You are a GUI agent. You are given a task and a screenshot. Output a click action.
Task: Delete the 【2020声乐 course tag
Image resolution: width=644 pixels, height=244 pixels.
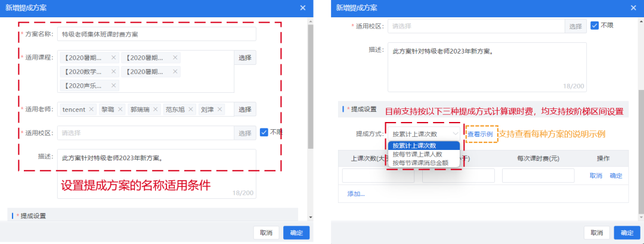coord(114,86)
